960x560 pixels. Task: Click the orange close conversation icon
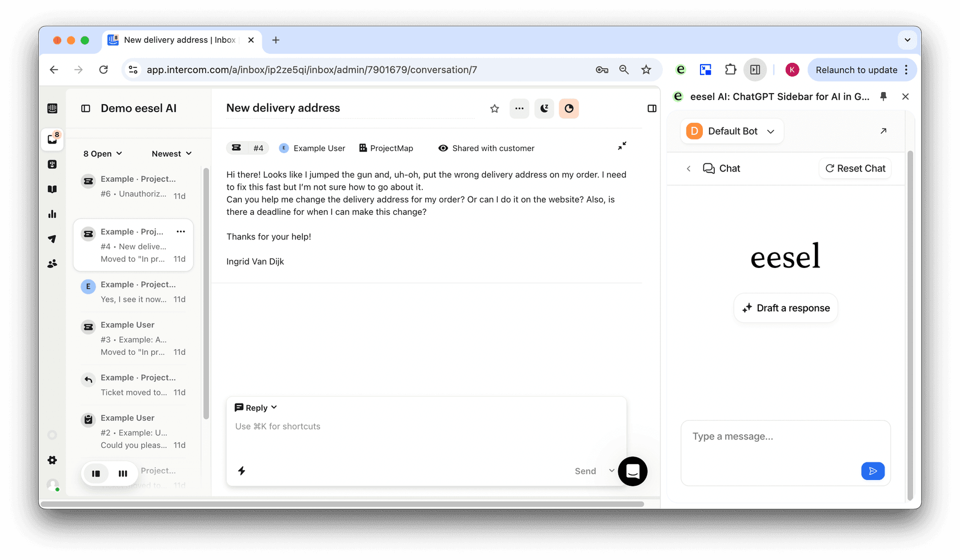pyautogui.click(x=569, y=109)
